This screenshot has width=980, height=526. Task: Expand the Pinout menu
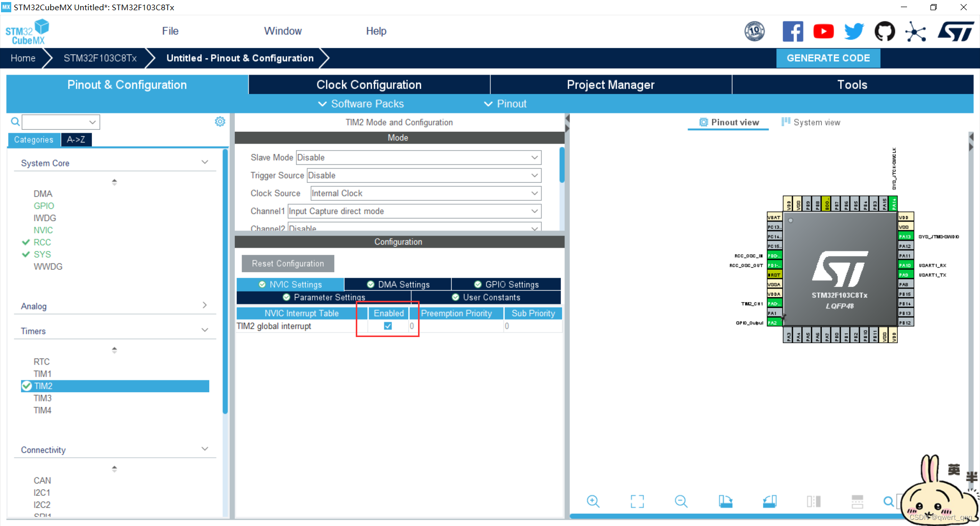click(505, 104)
